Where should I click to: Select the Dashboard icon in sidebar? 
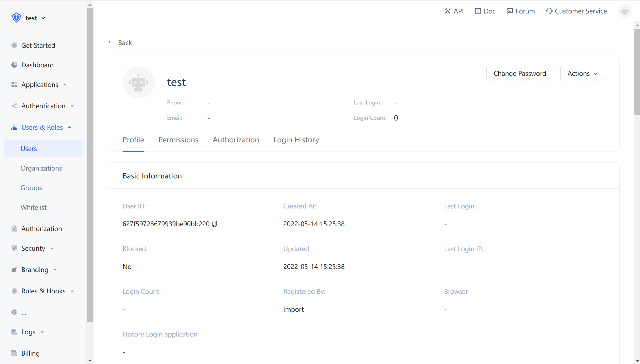point(14,65)
